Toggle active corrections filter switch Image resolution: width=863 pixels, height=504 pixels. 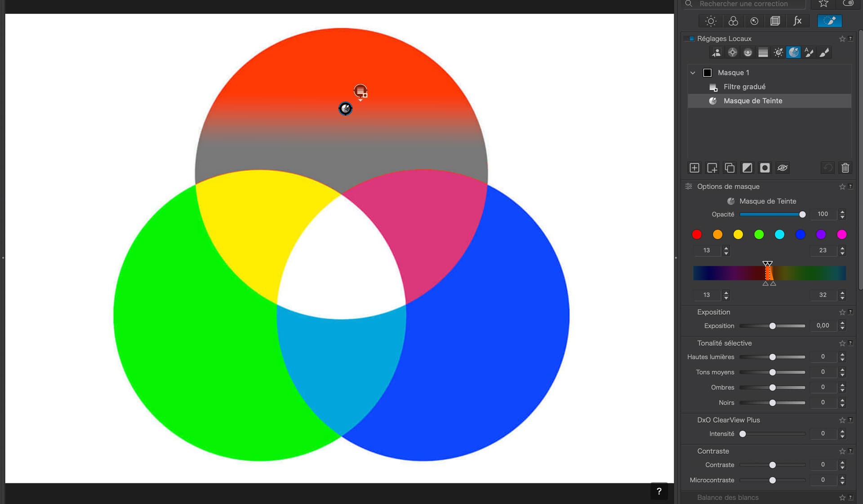click(848, 4)
